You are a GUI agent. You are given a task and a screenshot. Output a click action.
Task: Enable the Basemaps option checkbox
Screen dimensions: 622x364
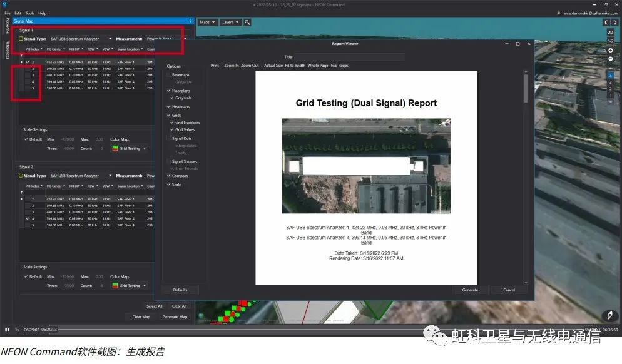point(169,74)
